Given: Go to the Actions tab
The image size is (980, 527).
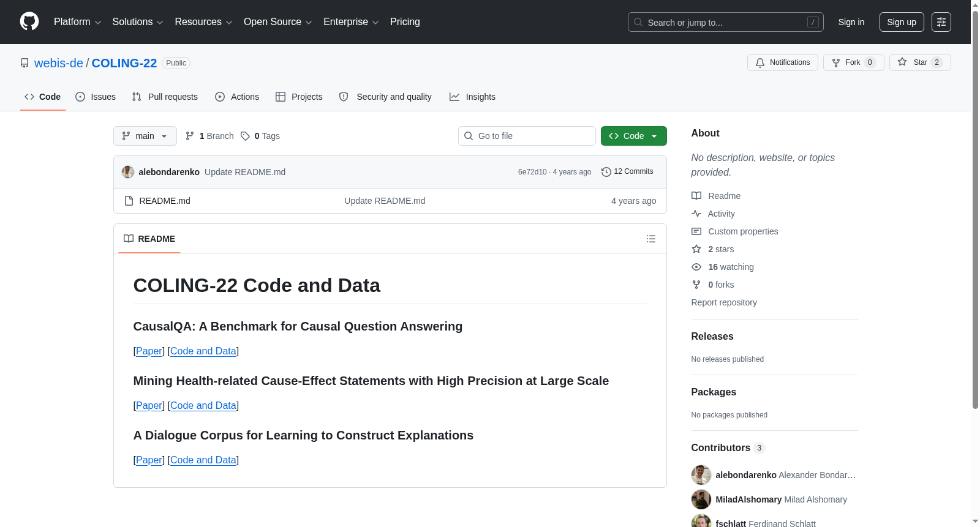Looking at the screenshot, I should pos(237,97).
